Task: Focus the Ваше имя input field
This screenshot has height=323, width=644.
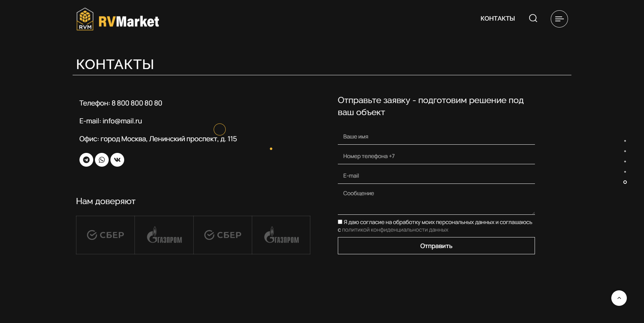Action: (436, 137)
